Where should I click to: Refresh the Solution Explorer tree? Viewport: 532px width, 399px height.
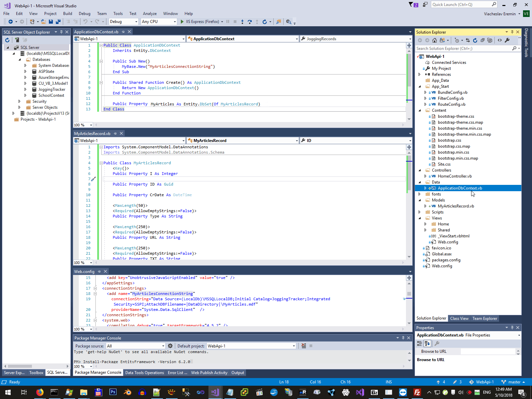pyautogui.click(x=475, y=40)
